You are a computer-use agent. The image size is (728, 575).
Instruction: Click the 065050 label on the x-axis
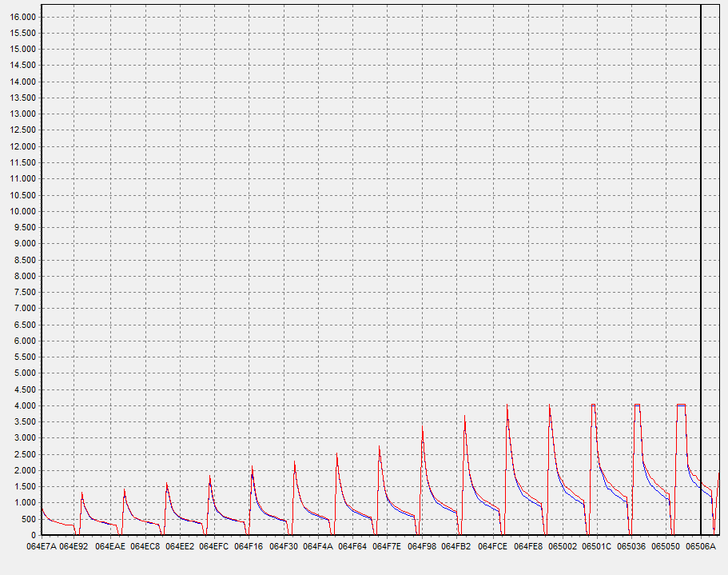click(666, 547)
